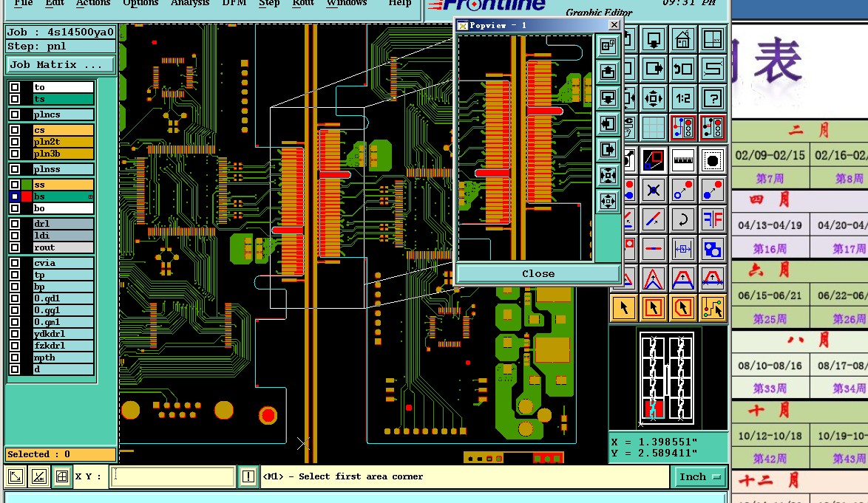
Task: Click the blue dot with X icon
Action: 653,190
